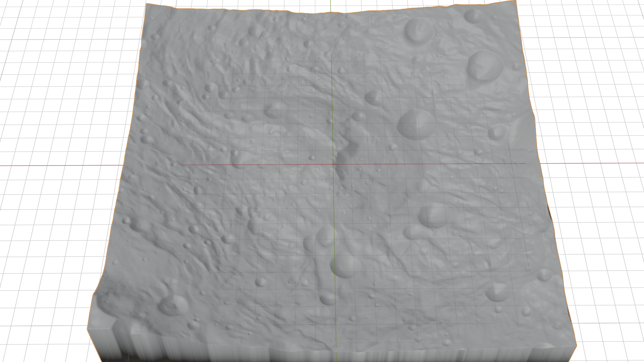The height and width of the screenshot is (362, 644).
Task: Click the small crater in the terrain's top-right corner
Action: 474,15
